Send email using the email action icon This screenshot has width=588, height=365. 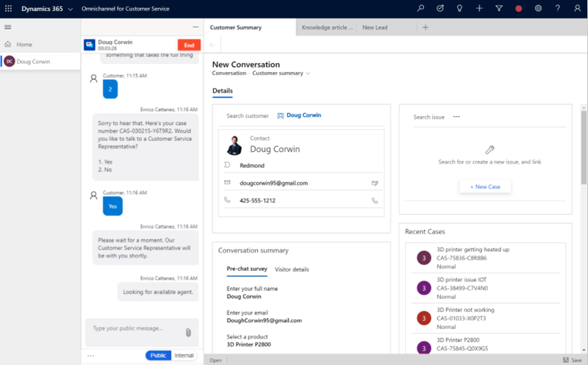[x=374, y=183]
